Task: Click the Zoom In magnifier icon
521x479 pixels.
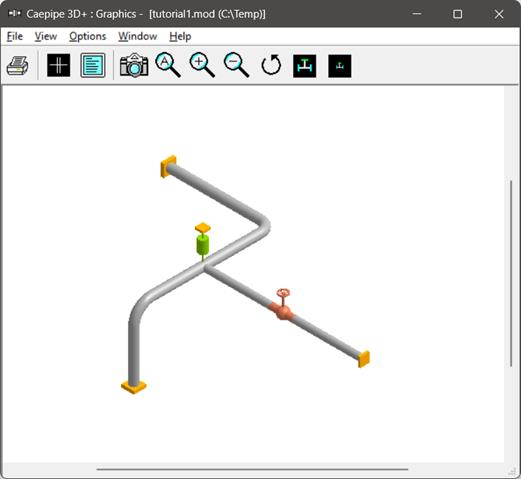Action: point(202,65)
